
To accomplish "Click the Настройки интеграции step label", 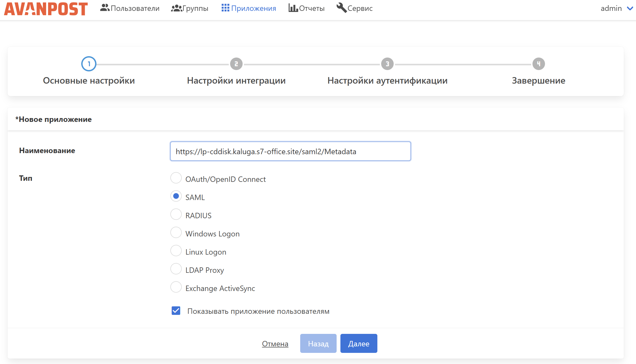I will 236,81.
